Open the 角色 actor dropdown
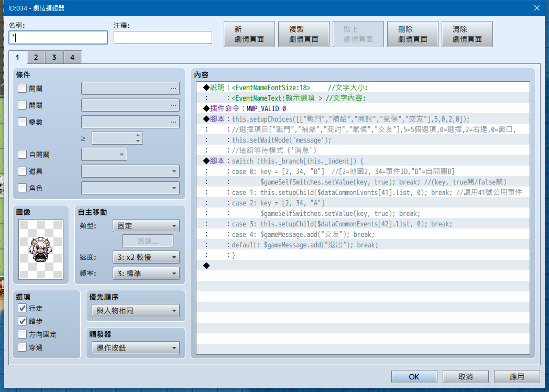Screen dimensions: 549x392 pyautogui.click(x=130, y=188)
